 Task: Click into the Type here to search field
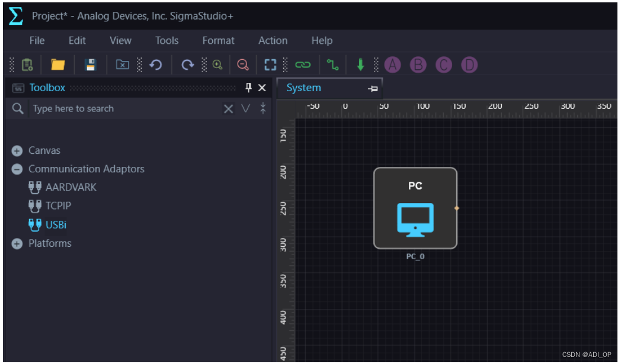click(x=125, y=108)
